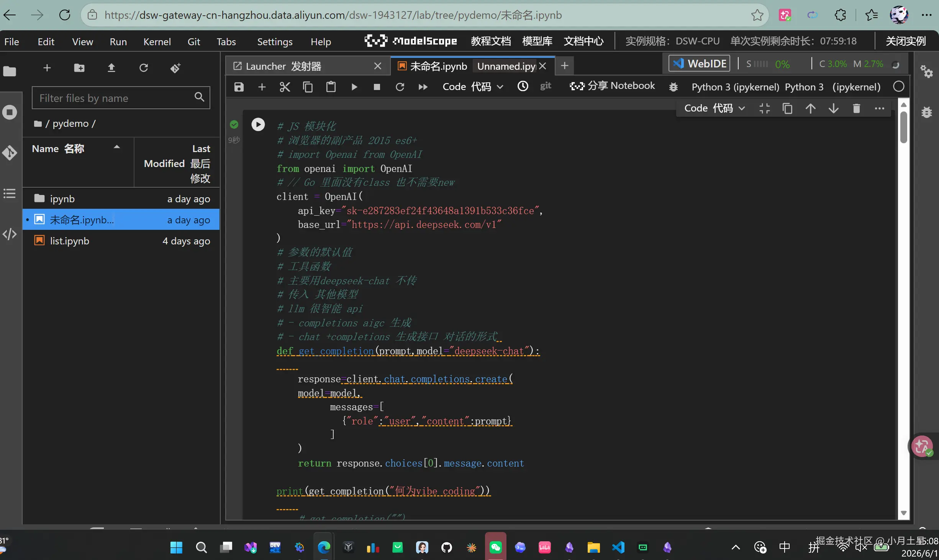Create a new launcher with plus in file browser

[47, 68]
